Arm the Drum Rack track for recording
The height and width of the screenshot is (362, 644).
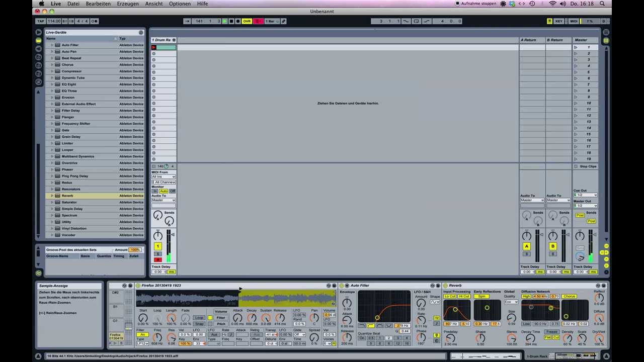click(157, 259)
